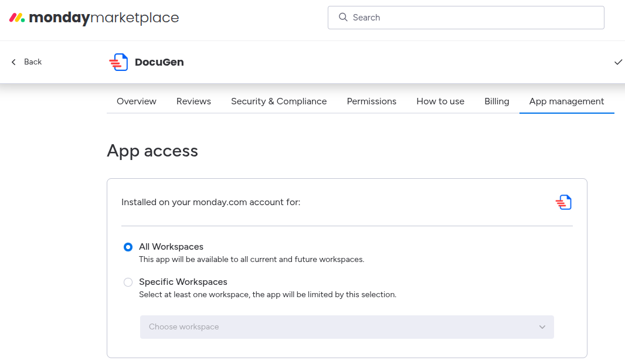Click the checkmark icon beside DocuGen header
This screenshot has width=625, height=364.
tap(618, 62)
